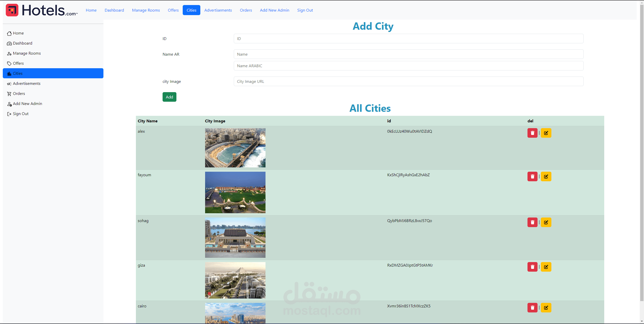Delete the cairo city row

(x=532, y=308)
